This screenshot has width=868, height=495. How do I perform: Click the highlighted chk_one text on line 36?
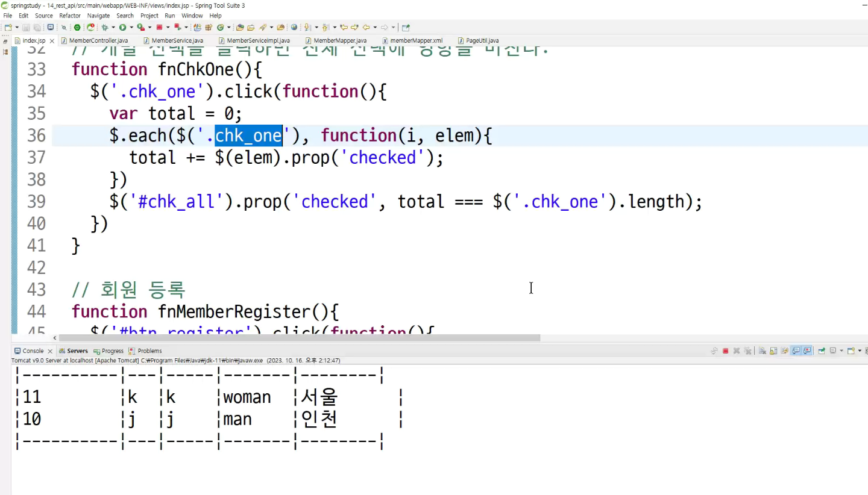point(248,135)
